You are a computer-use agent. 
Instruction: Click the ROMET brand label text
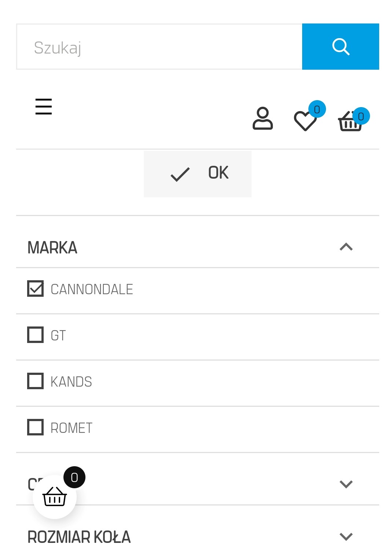pyautogui.click(x=71, y=428)
